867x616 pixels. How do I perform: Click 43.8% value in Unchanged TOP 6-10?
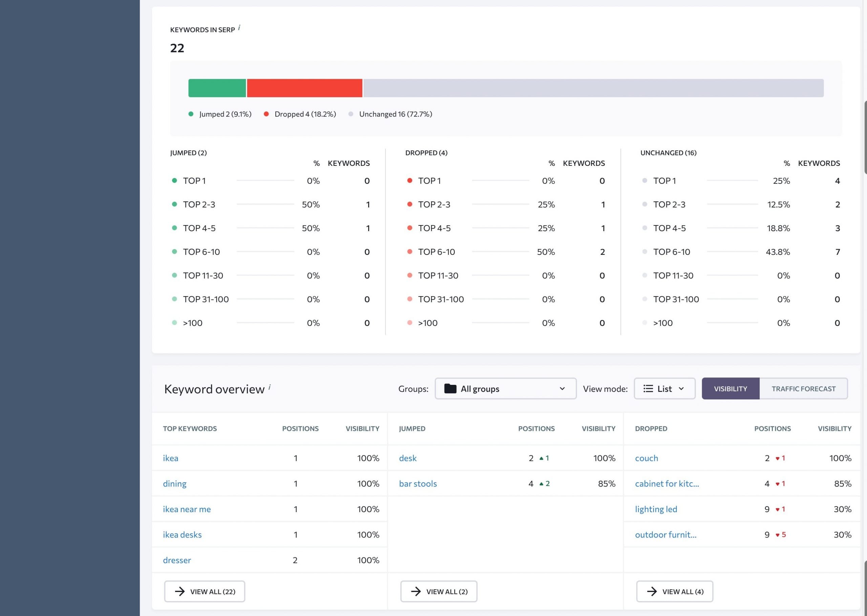pyautogui.click(x=778, y=252)
